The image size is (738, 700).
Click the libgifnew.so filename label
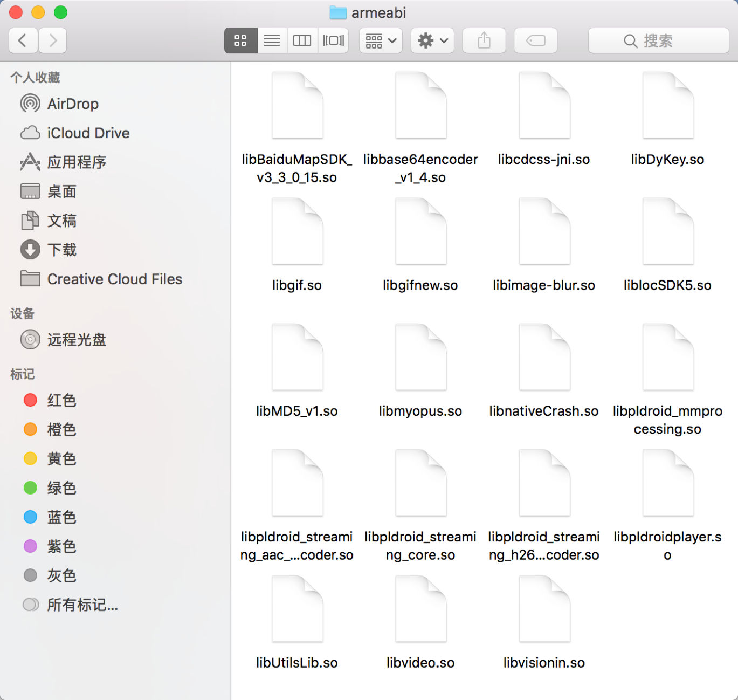420,285
